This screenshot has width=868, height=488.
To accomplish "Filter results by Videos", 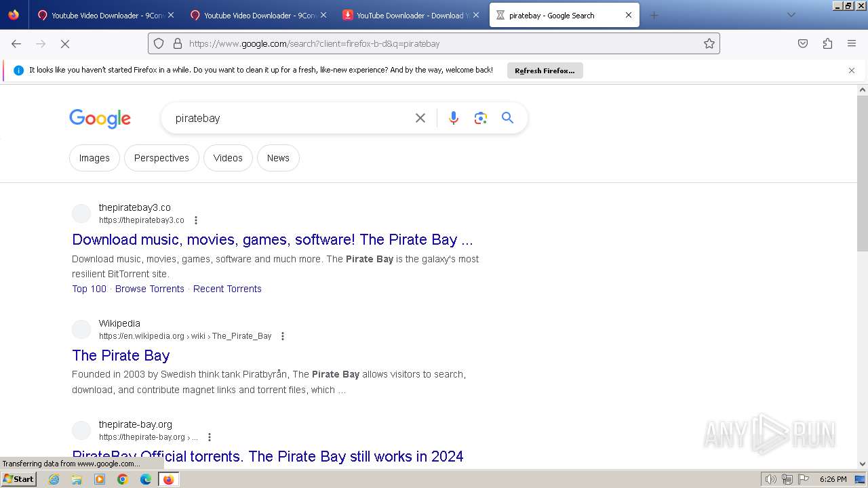I will point(228,158).
